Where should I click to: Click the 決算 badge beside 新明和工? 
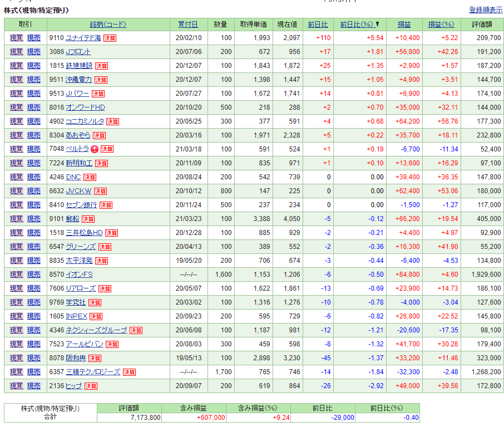click(101, 163)
